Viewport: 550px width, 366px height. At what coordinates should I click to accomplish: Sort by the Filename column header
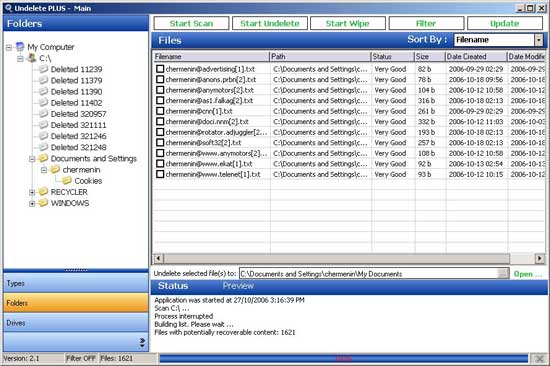[x=211, y=56]
